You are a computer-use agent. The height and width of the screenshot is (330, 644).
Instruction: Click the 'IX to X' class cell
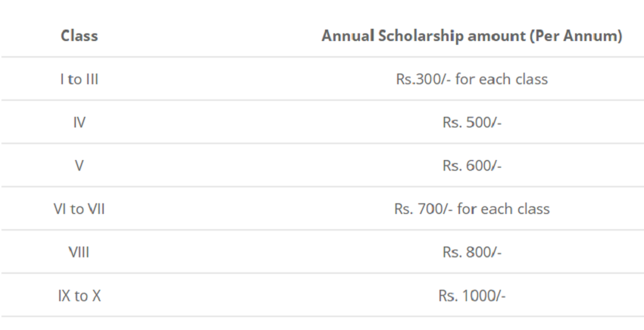click(79, 295)
